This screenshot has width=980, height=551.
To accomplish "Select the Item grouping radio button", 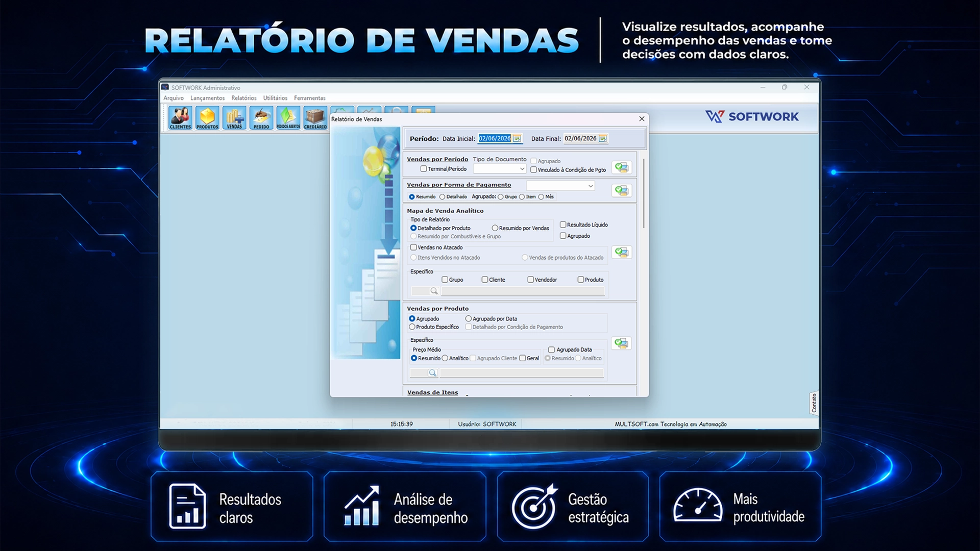I will coord(522,197).
